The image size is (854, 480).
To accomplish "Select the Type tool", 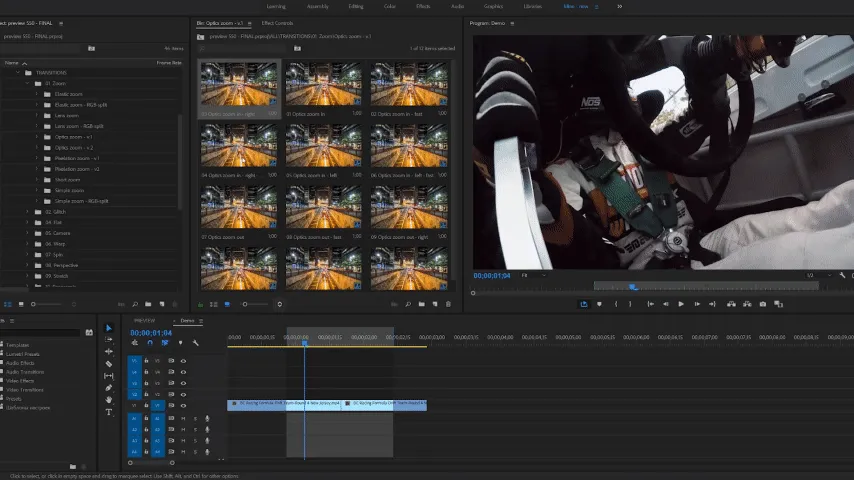I will click(x=109, y=411).
